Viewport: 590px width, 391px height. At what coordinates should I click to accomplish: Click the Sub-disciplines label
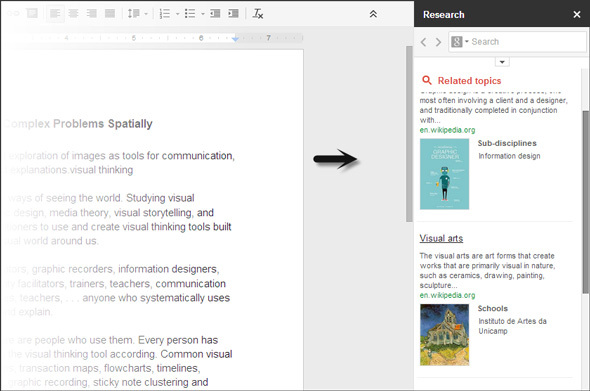point(507,143)
